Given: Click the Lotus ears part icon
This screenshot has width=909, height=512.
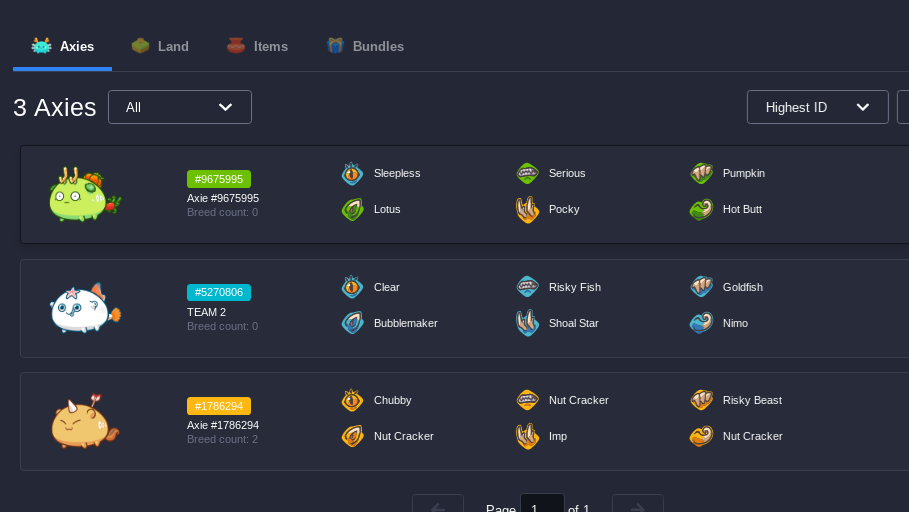Looking at the screenshot, I should (x=352, y=209).
